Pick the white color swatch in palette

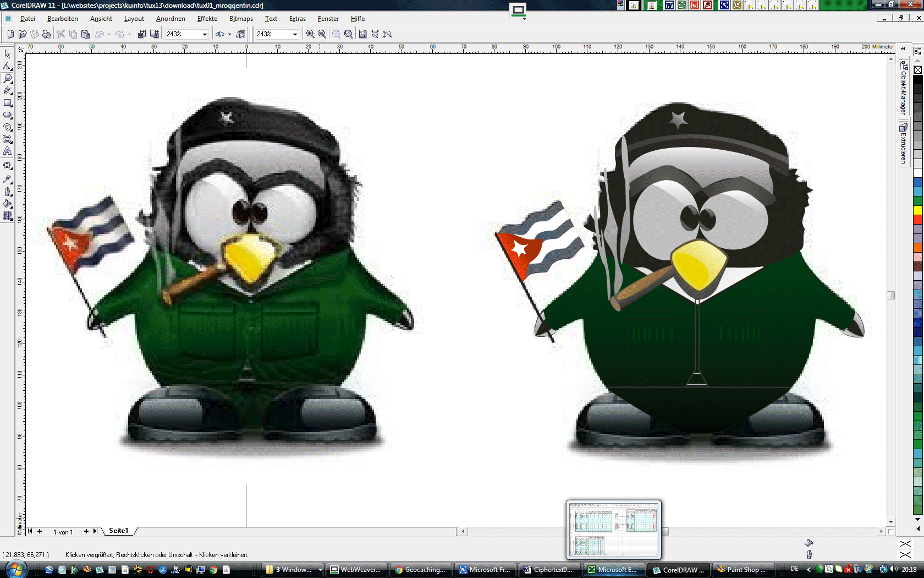click(918, 172)
